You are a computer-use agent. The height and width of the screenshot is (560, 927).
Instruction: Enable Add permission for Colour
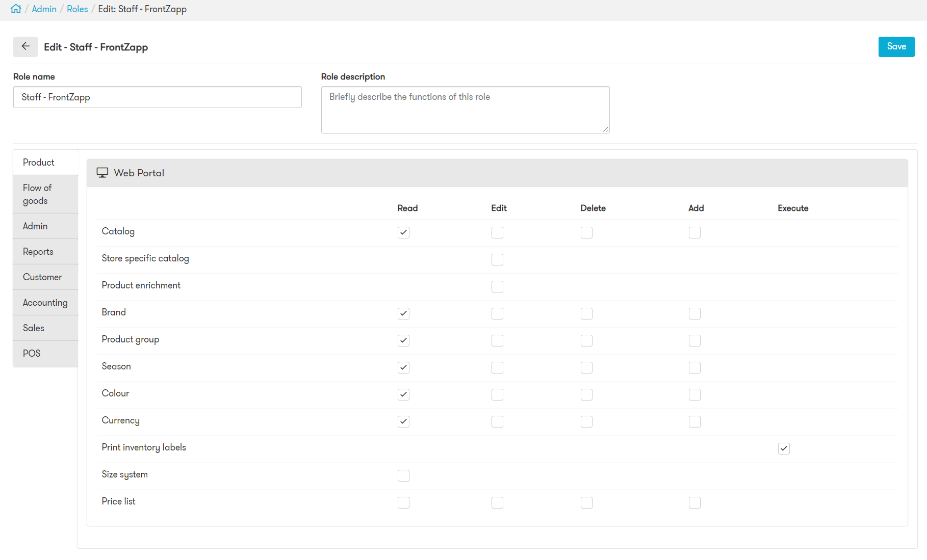click(694, 394)
